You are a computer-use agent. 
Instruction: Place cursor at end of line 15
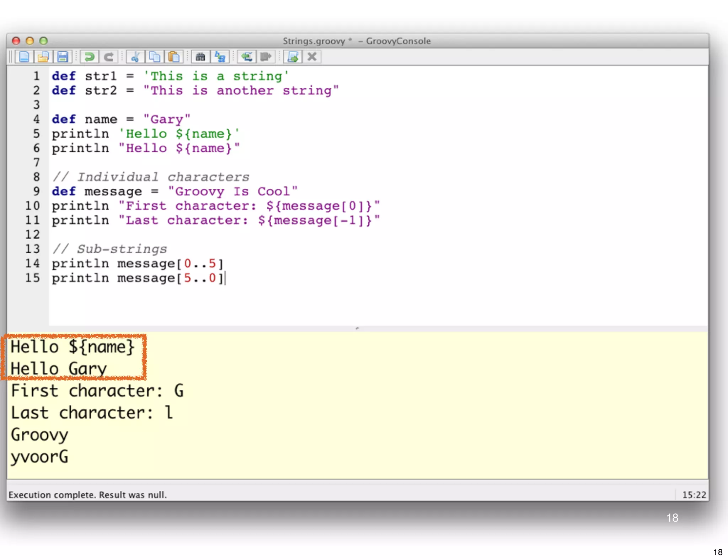pyautogui.click(x=225, y=278)
